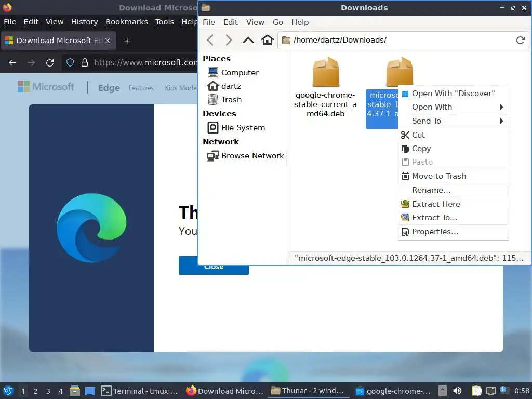Choose Extract Here in context menu
This screenshot has width=532, height=399.
point(453,204)
